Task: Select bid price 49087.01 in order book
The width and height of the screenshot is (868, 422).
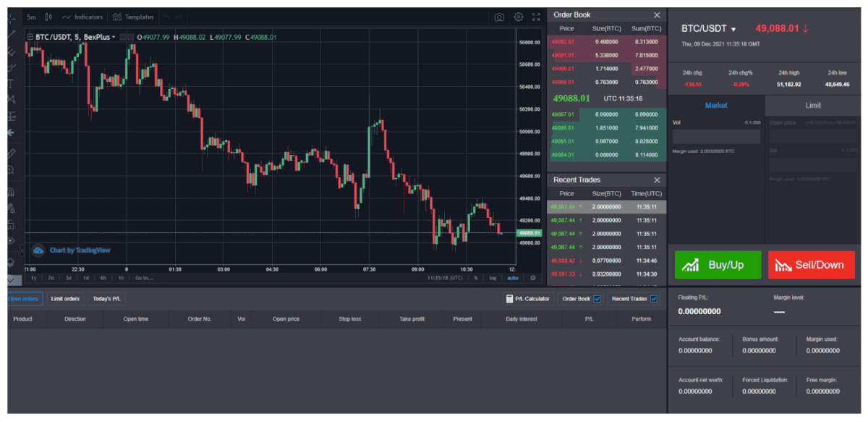Action: click(562, 114)
